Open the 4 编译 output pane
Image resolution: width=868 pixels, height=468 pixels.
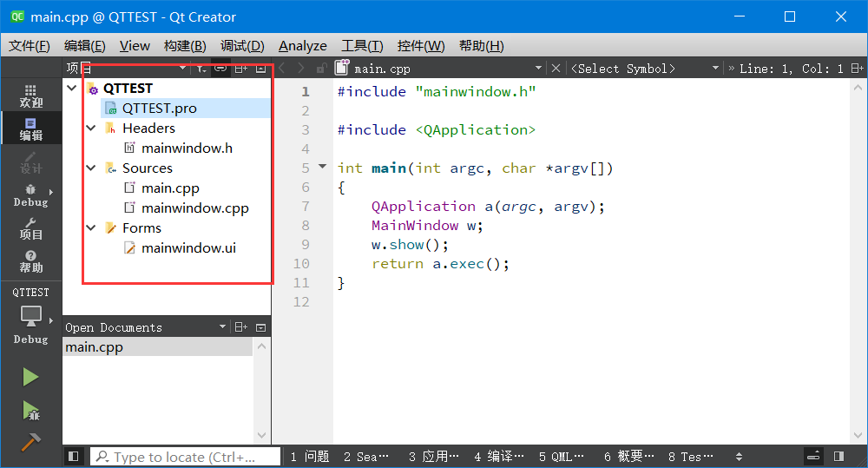[x=499, y=457]
